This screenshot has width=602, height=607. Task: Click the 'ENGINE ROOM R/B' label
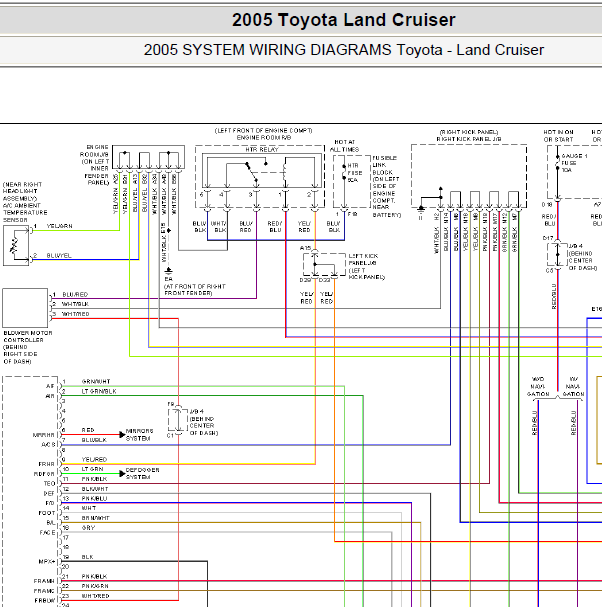[264, 137]
